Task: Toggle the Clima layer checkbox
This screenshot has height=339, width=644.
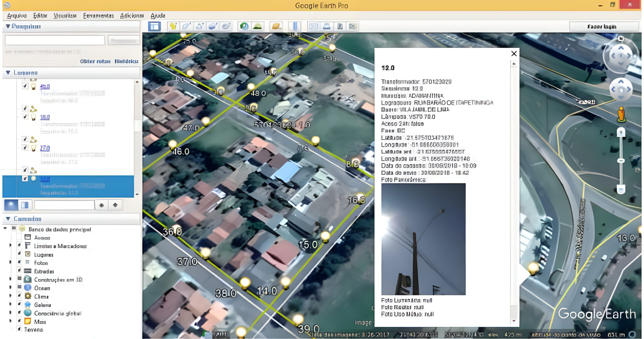Action: coord(19,296)
